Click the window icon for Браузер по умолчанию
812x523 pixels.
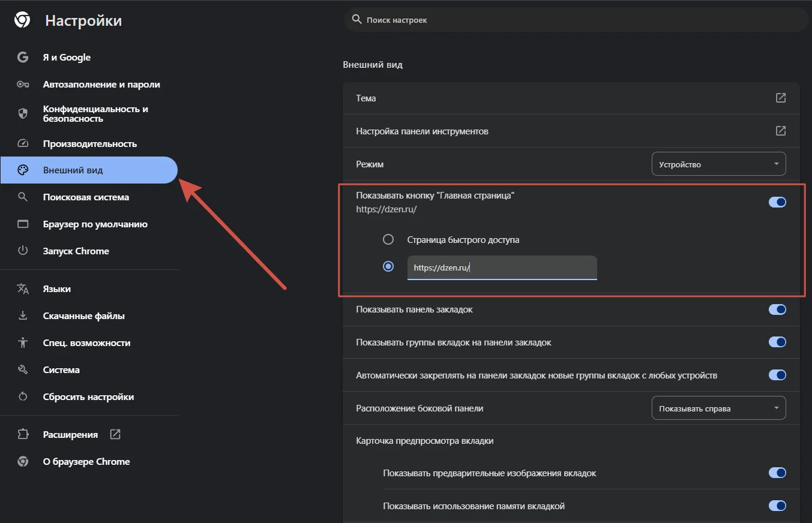pyautogui.click(x=23, y=224)
